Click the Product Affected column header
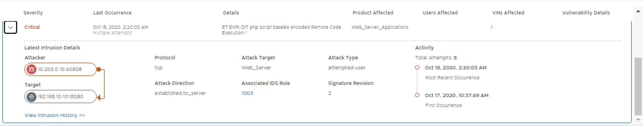The image size is (644, 127). click(373, 13)
